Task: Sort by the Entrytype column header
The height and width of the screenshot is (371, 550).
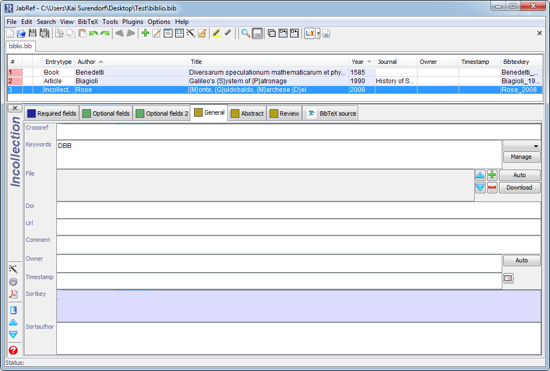Action: pyautogui.click(x=59, y=62)
